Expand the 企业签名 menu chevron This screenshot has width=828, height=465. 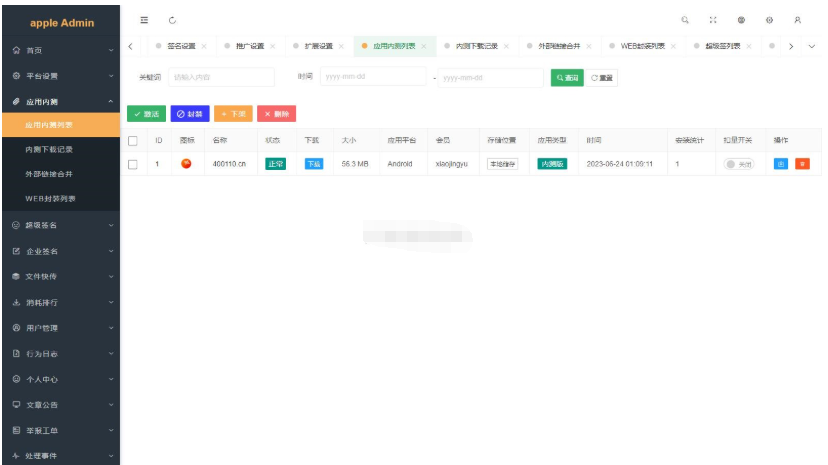pyautogui.click(x=111, y=251)
